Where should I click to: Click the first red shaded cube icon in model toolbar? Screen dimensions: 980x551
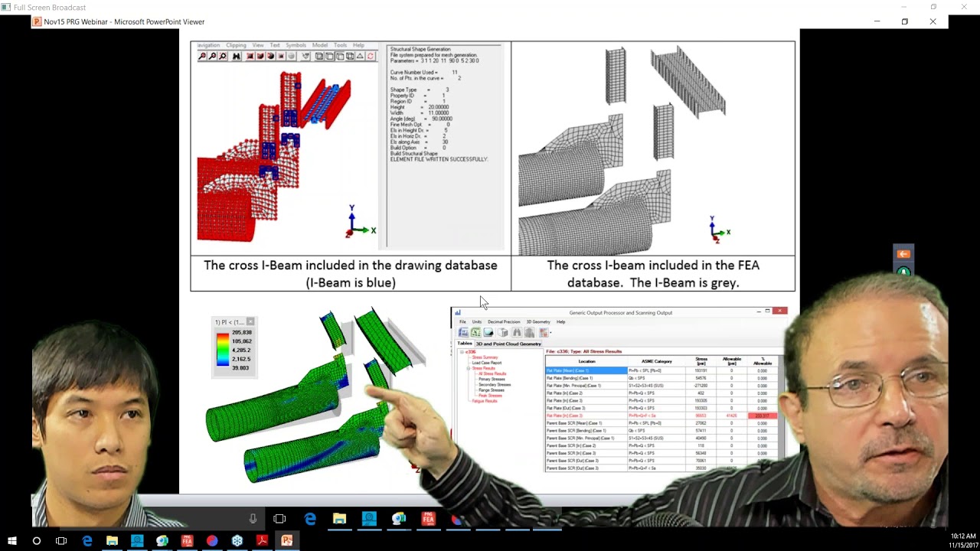click(x=250, y=56)
